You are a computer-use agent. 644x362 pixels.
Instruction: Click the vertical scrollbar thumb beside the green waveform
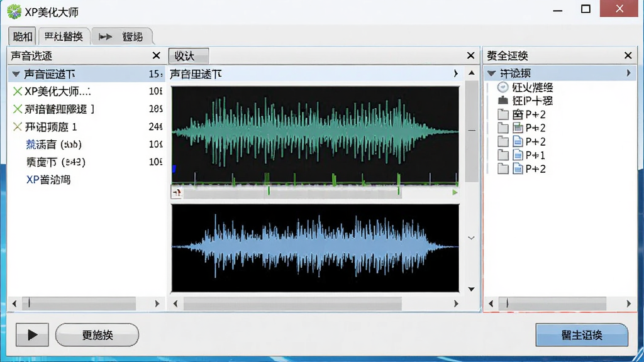point(472,131)
